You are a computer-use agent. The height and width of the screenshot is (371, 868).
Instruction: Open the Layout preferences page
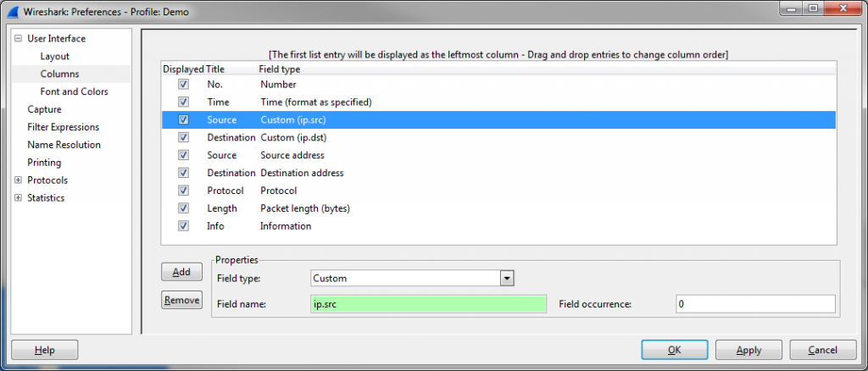pyautogui.click(x=55, y=57)
